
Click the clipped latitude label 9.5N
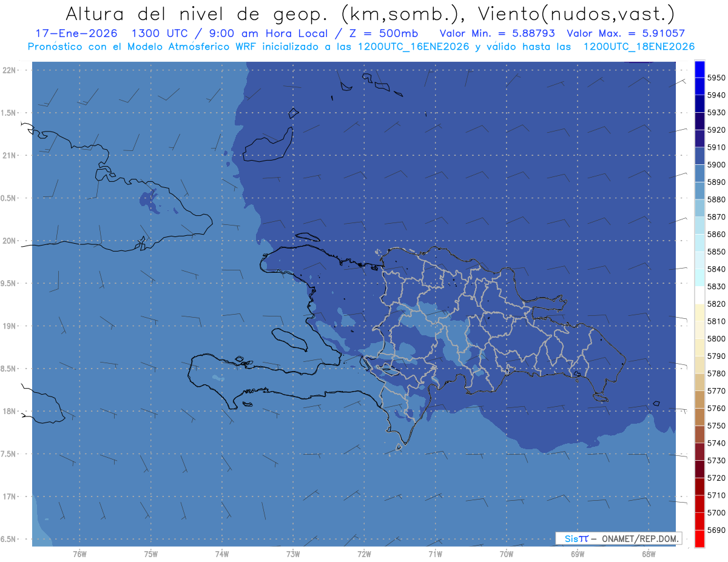coord(9,284)
